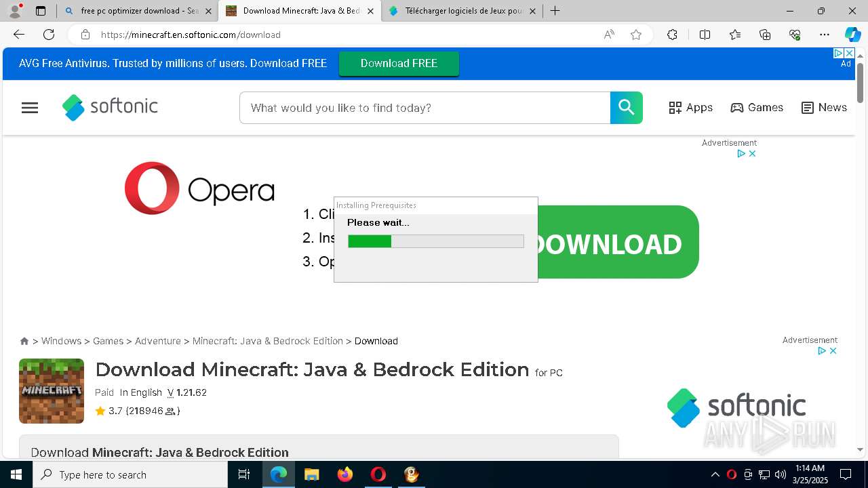The height and width of the screenshot is (488, 868).
Task: Open Collections panel
Action: (x=765, y=35)
